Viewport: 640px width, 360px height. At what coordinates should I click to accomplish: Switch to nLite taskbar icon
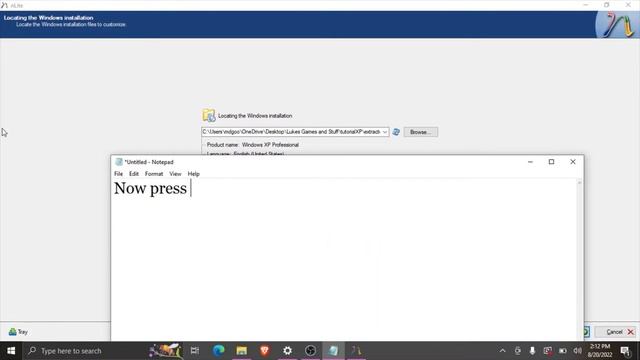pos(356,351)
